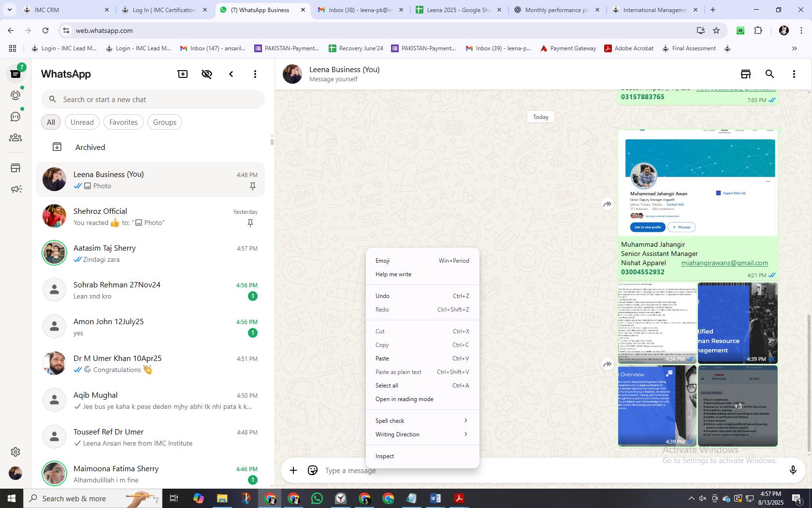The image size is (812, 508).
Task: Open the Payment Gateway bookmark
Action: coord(568,48)
